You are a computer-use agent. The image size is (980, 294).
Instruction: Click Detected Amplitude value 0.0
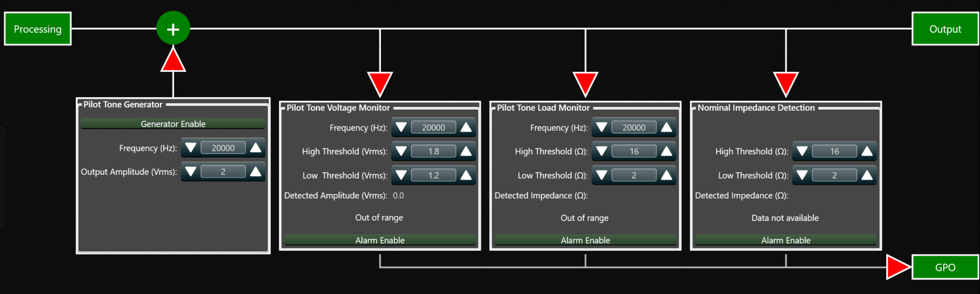tap(398, 195)
